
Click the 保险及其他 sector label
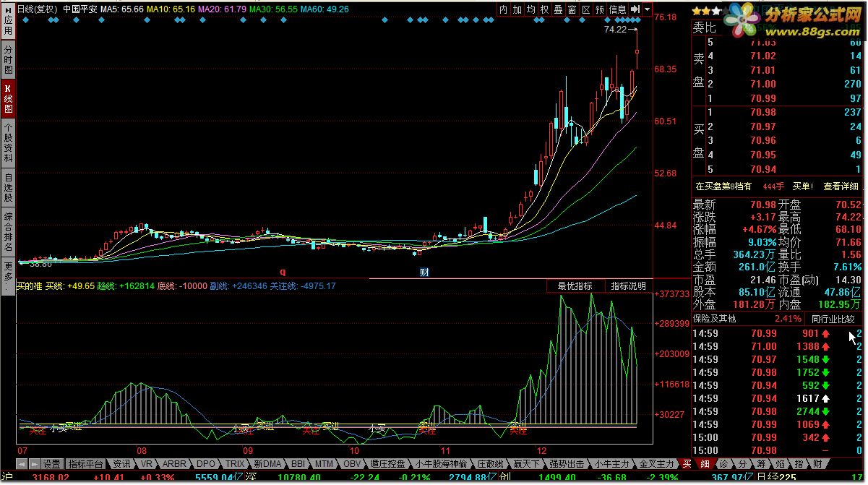tap(714, 319)
